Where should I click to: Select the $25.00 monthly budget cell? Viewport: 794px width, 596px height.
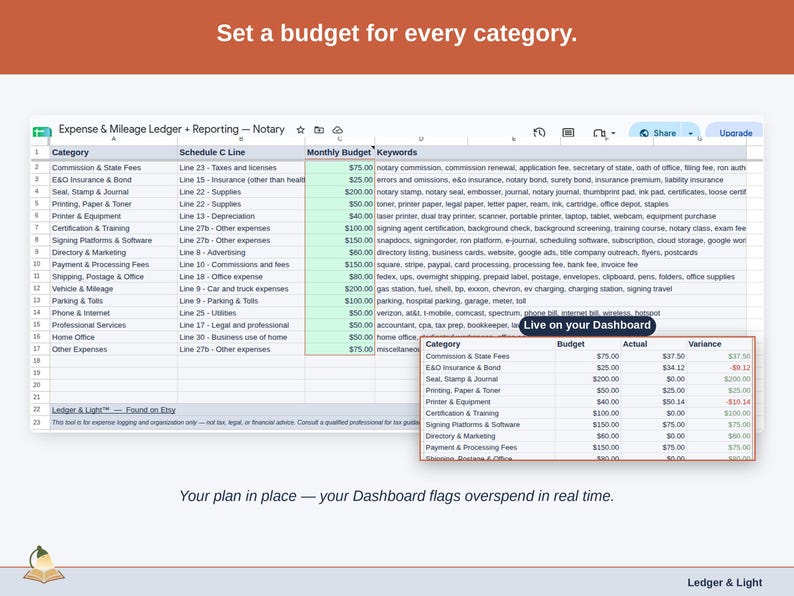(x=340, y=180)
